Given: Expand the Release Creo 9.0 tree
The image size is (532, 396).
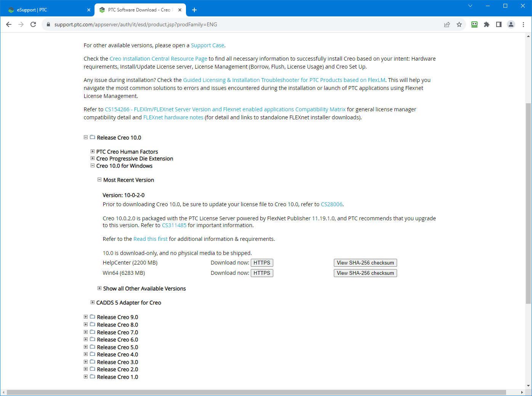Looking at the screenshot, I should pyautogui.click(x=86, y=317).
